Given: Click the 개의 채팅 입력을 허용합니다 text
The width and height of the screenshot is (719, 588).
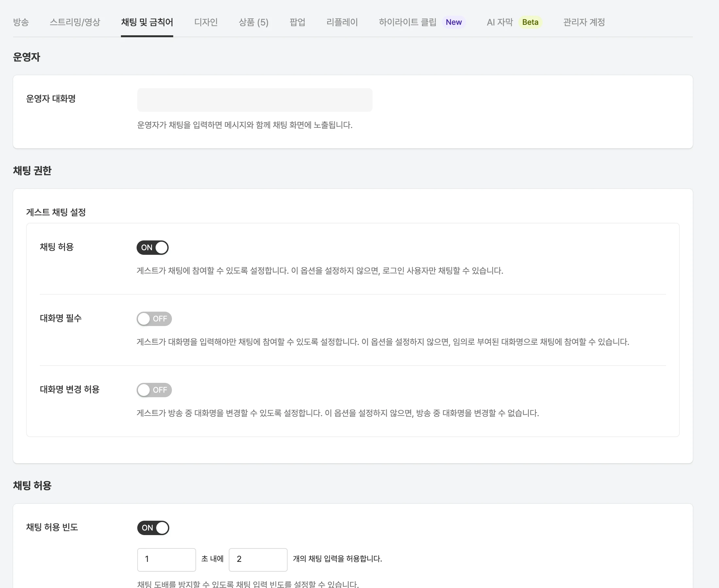Looking at the screenshot, I should point(337,559).
